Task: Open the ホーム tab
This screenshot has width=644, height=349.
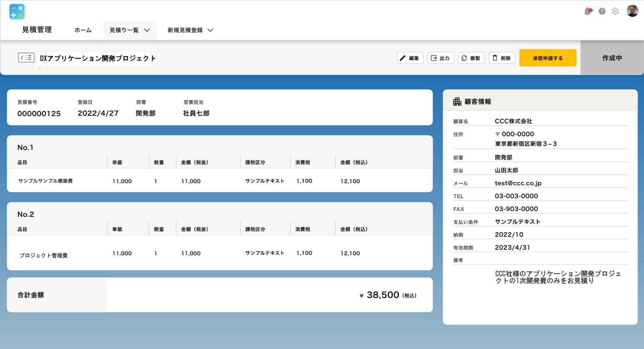Action: (83, 30)
